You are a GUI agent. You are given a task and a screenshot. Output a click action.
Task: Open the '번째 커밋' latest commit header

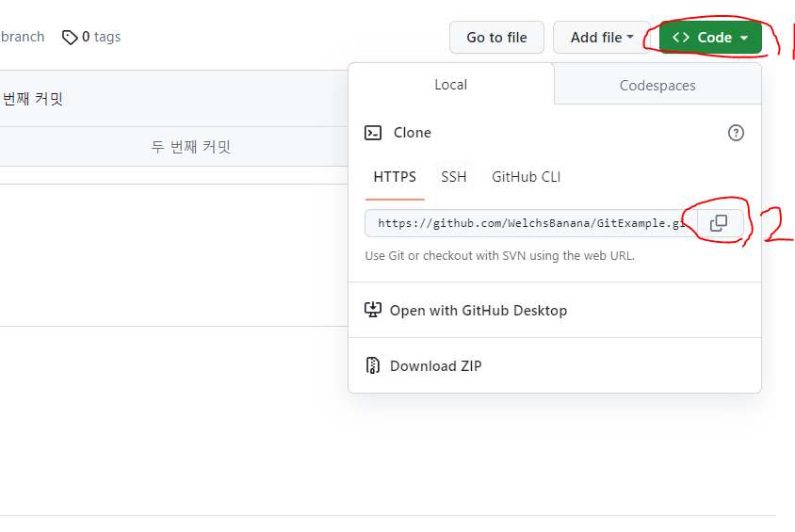coord(32,99)
